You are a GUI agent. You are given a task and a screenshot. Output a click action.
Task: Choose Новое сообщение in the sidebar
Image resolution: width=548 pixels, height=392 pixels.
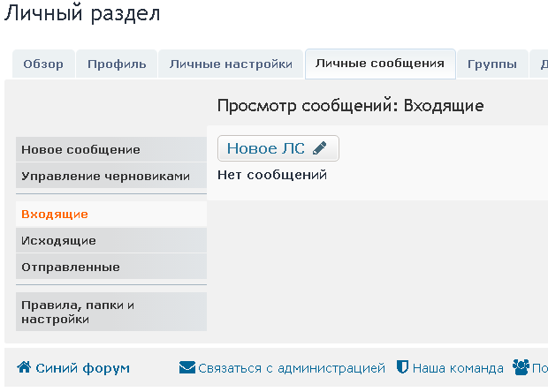pyautogui.click(x=80, y=149)
